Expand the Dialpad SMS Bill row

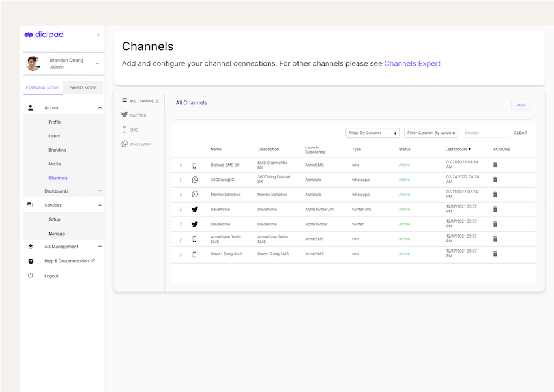[181, 165]
